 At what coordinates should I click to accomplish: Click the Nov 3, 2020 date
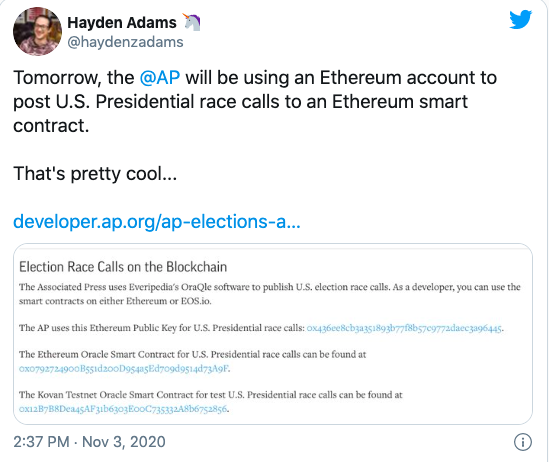[124, 442]
